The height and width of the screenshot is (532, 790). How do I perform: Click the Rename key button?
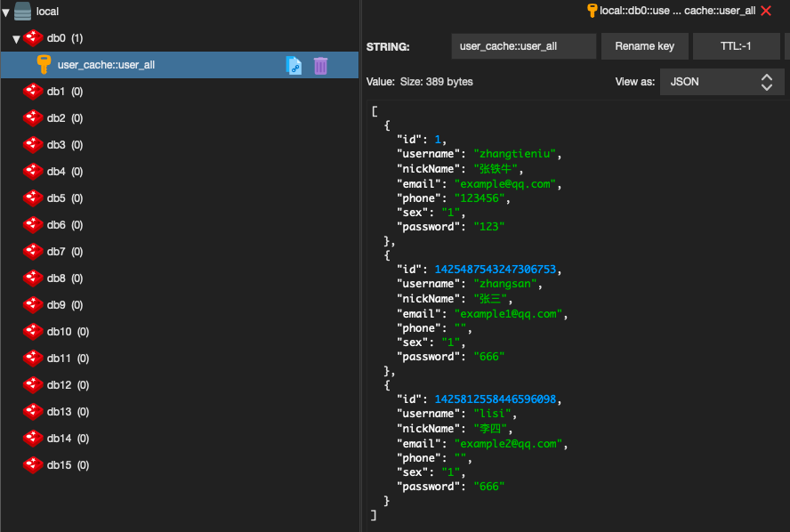644,46
